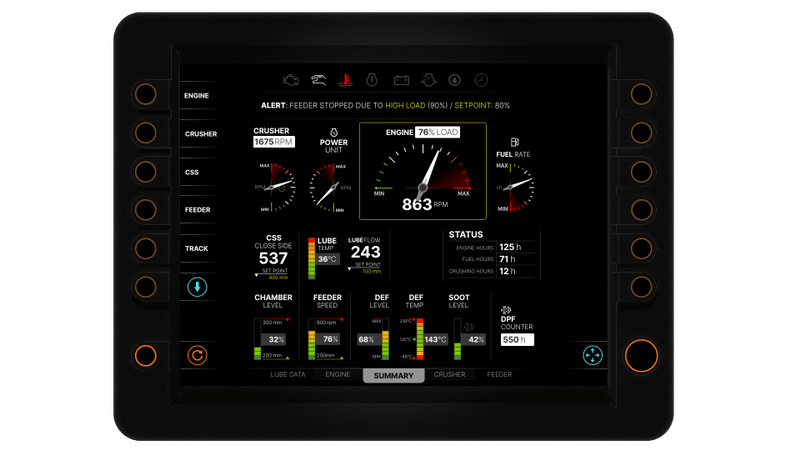
Task: Switch to the Feeder bottom tab
Action: pyautogui.click(x=499, y=375)
